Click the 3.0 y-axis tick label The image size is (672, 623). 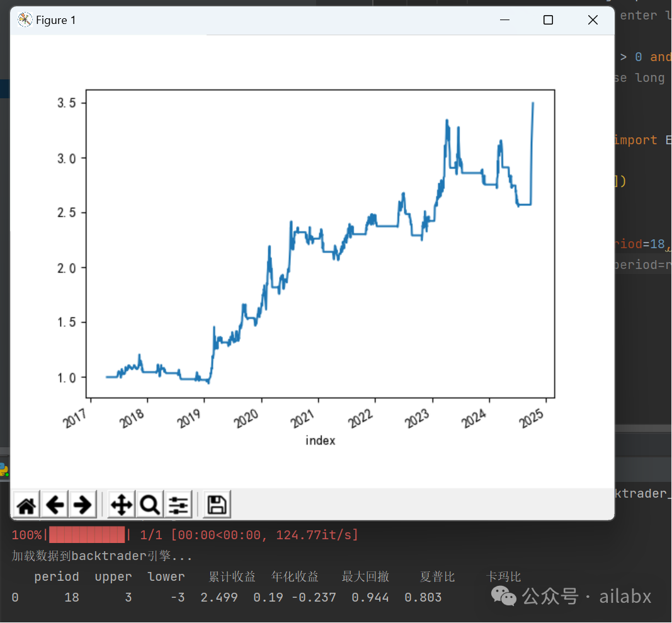click(x=66, y=159)
